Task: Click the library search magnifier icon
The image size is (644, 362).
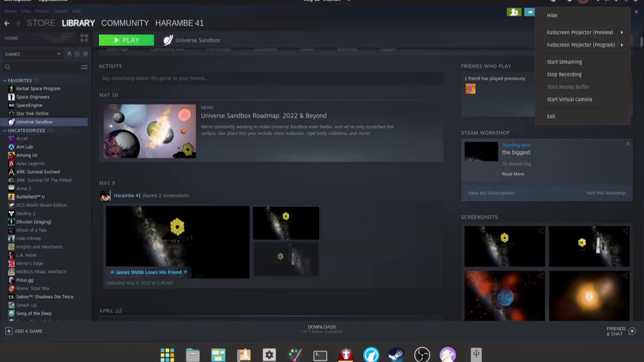Action: [8, 67]
